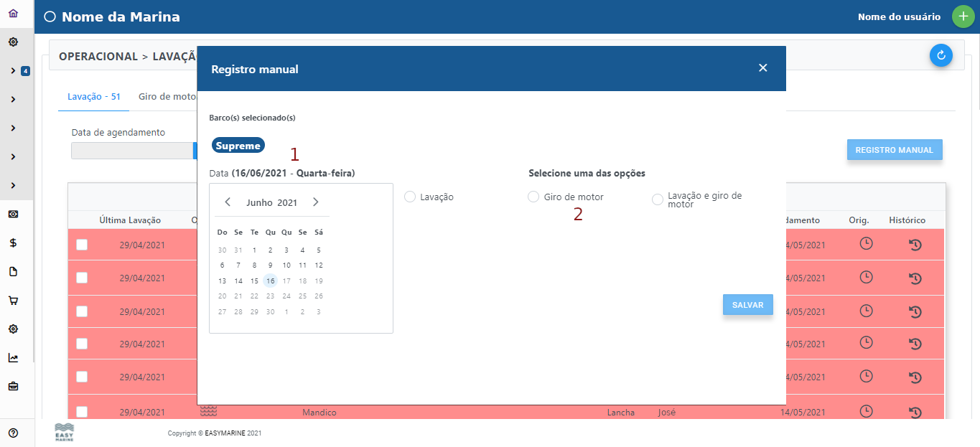Open the document file icon in sidebar

pyautogui.click(x=13, y=272)
